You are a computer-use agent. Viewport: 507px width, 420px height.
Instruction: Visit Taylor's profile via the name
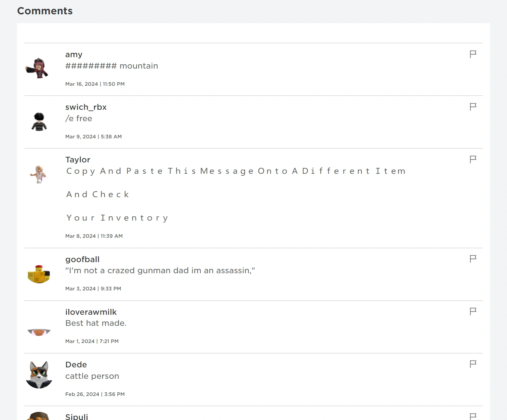click(x=78, y=160)
